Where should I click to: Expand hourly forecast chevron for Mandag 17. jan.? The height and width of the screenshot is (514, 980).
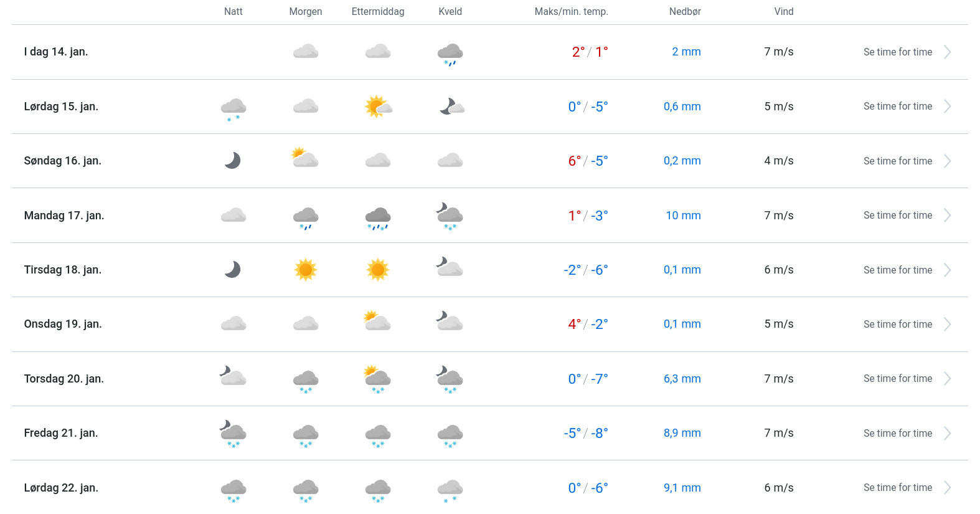click(x=947, y=216)
